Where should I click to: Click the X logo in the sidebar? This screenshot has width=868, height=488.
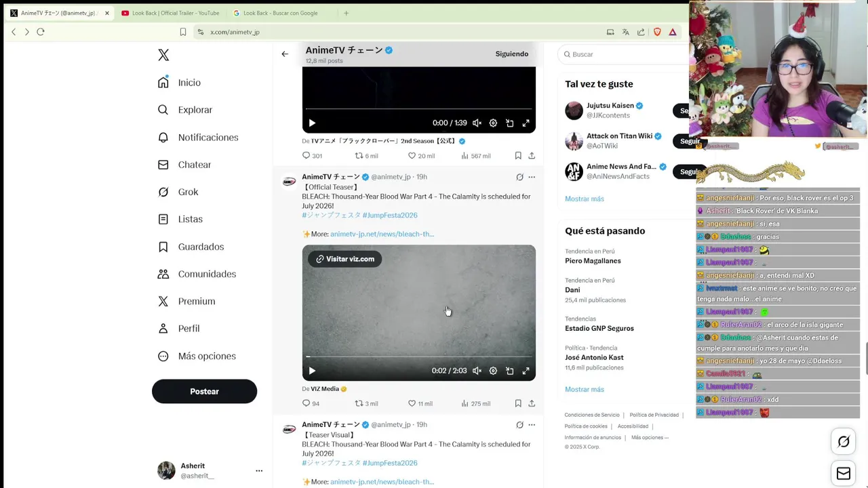(x=163, y=55)
